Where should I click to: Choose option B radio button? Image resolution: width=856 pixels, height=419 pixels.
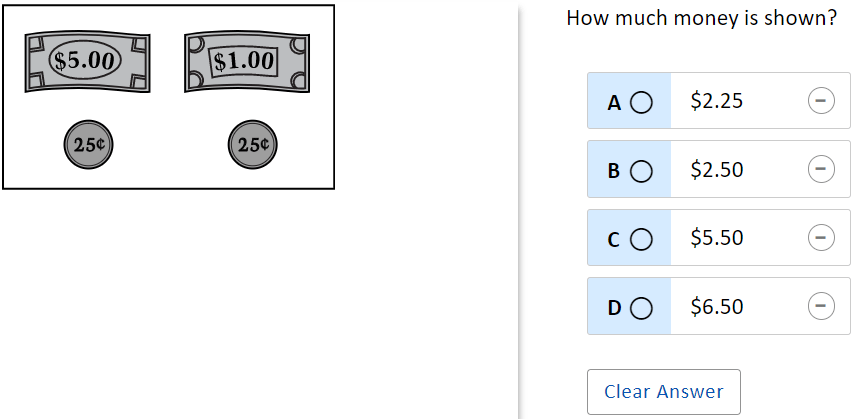641,171
